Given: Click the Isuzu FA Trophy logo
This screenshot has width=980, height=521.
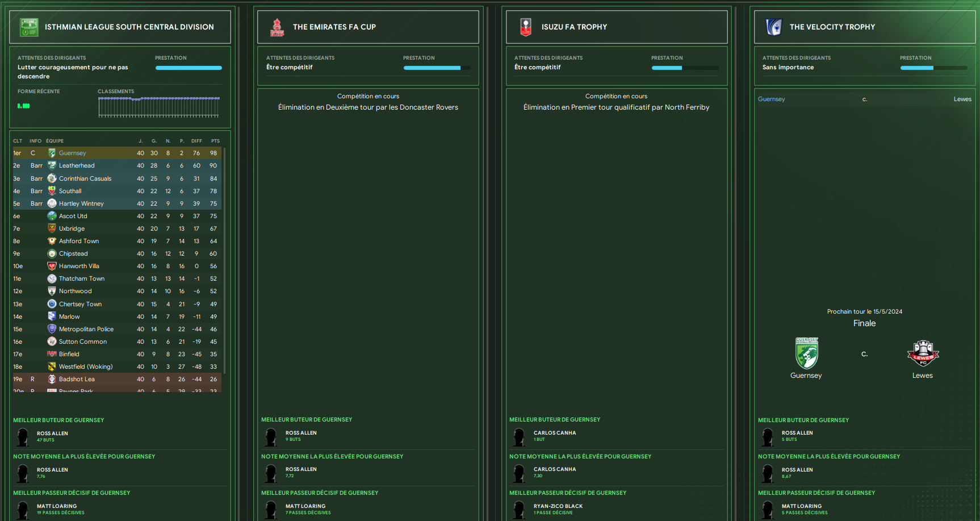Looking at the screenshot, I should point(526,27).
